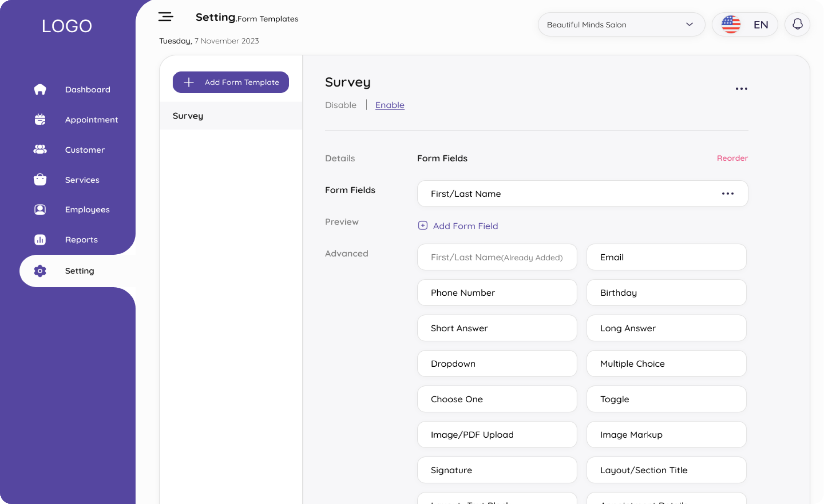824x504 pixels.
Task: Click the Employees badge icon
Action: pyautogui.click(x=40, y=209)
